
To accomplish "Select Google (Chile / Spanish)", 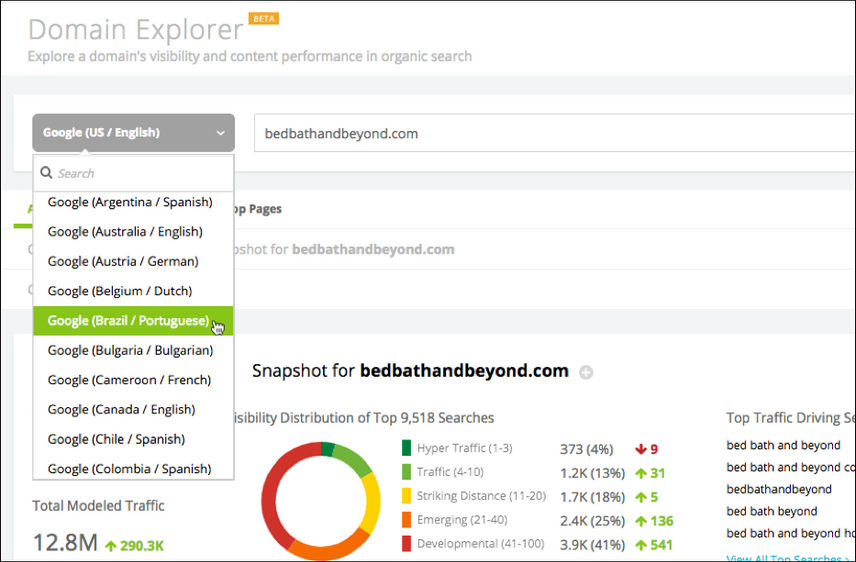I will pyautogui.click(x=133, y=439).
